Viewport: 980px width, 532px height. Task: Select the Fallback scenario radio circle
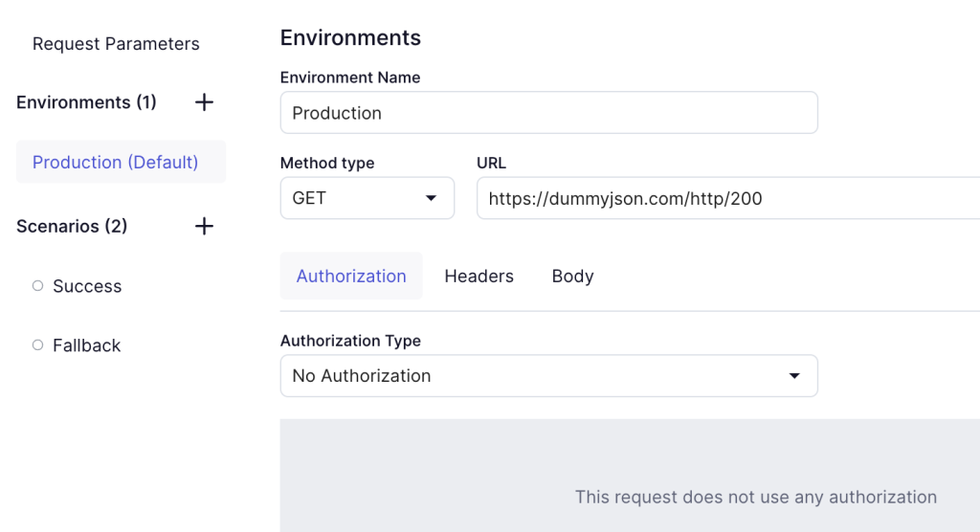(x=37, y=345)
